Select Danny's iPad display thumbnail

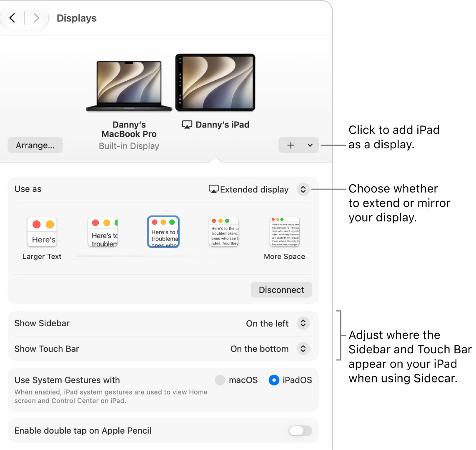215,82
